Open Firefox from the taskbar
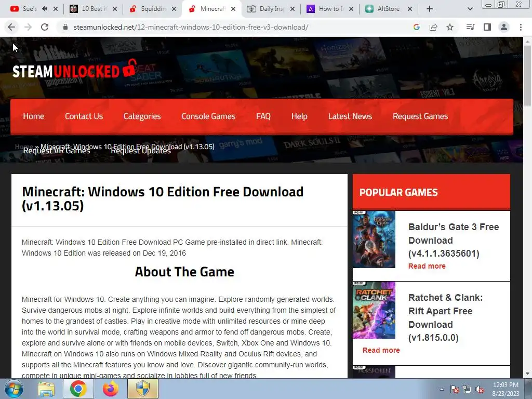Screen dimensions: 532x399 (110, 389)
